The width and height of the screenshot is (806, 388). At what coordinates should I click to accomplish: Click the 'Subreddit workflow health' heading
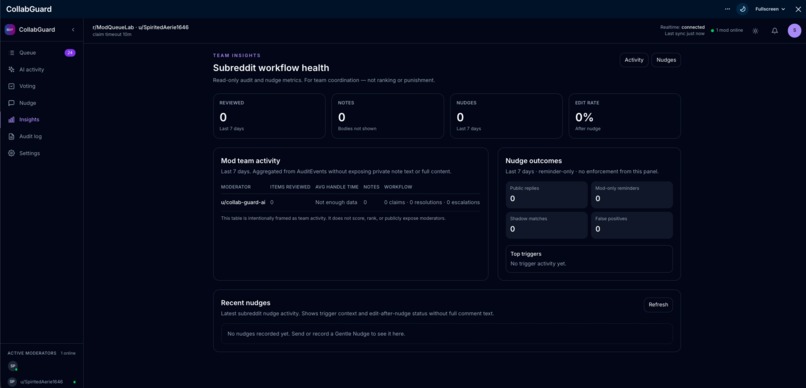pyautogui.click(x=271, y=68)
